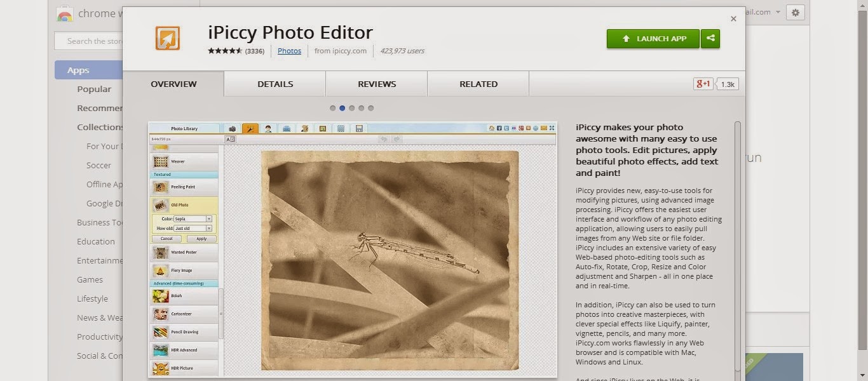Click the 1.3k plus-one count bubble

tap(728, 84)
